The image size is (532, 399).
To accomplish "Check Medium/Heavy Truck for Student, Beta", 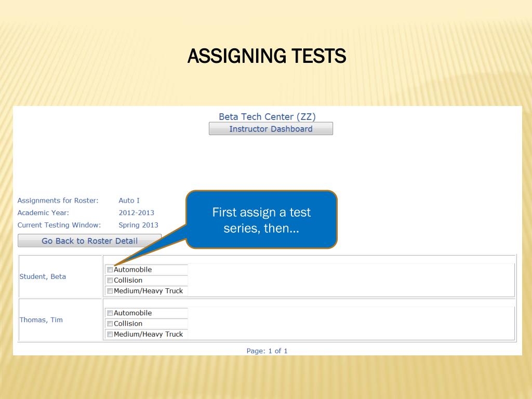I will (x=109, y=291).
